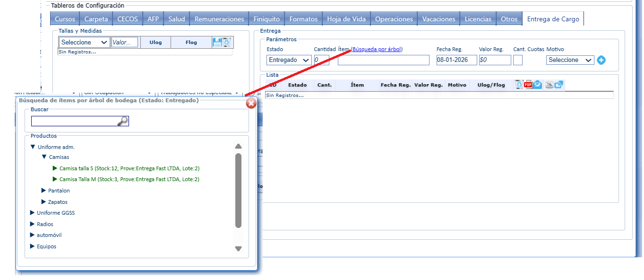Viewport: 644px width, 280px height.
Task: Click the recycle bin icon in Lista header
Action: coord(519,85)
